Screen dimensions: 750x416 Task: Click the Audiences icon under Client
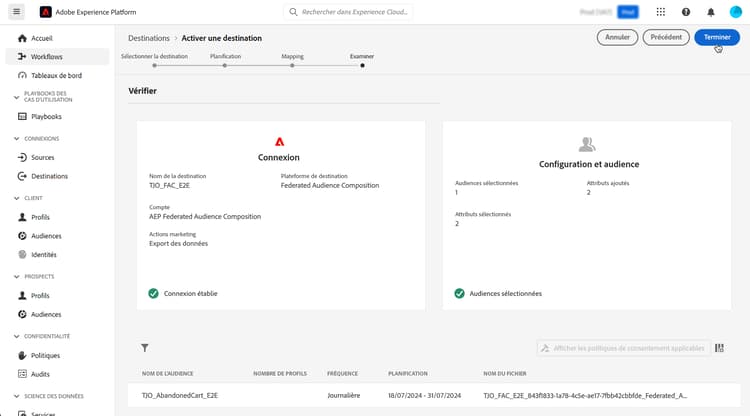coord(22,236)
